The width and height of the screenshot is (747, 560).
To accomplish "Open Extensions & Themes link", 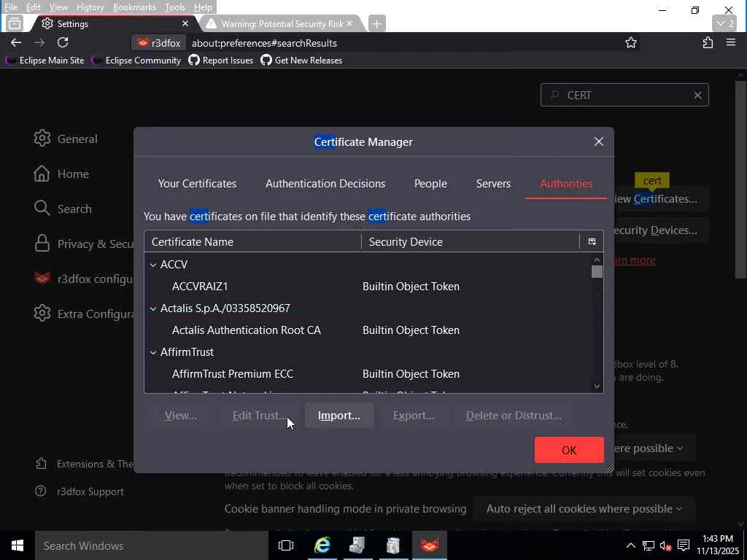I will coord(85,464).
